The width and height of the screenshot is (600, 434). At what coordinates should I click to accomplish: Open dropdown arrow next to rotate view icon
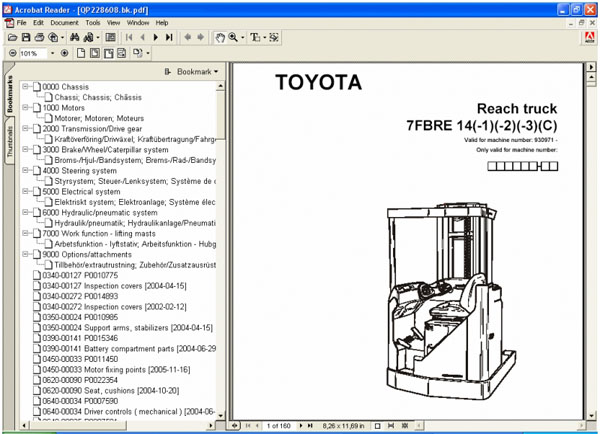pyautogui.click(x=148, y=53)
